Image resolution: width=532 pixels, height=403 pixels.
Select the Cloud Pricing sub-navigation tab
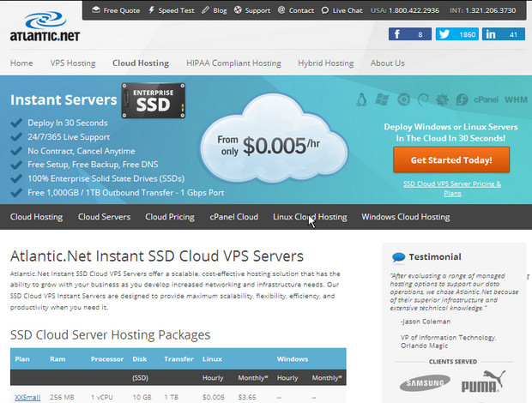tap(170, 217)
